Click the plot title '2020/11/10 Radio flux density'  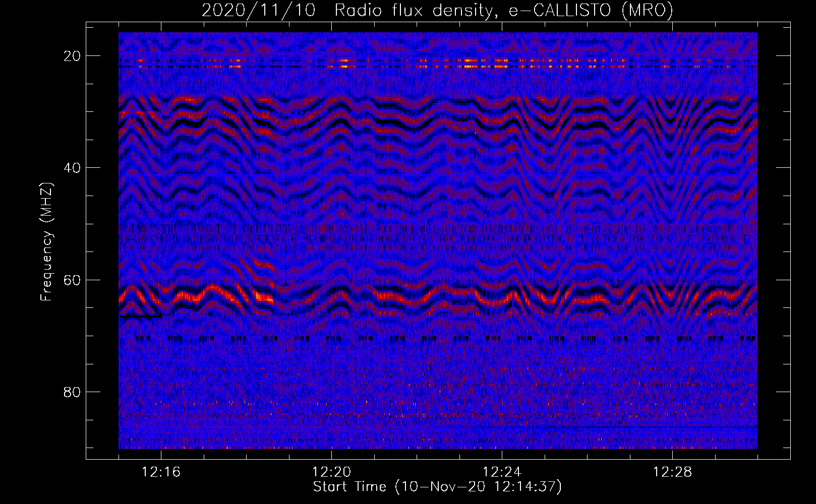coord(437,10)
